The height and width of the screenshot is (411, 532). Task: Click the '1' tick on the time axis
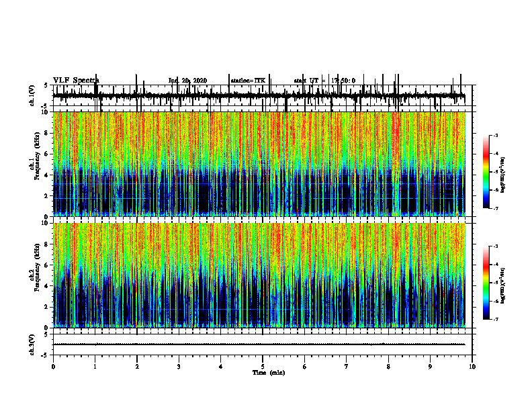(95, 367)
